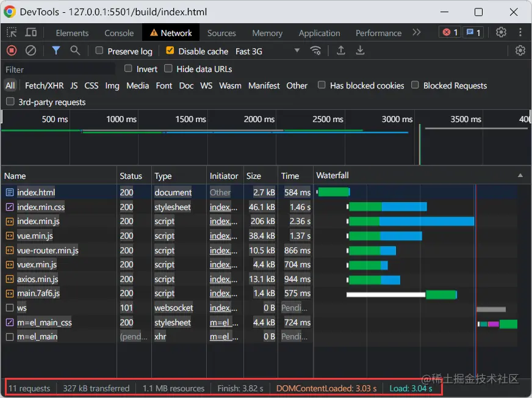Check the Blocked Requests checkbox
The width and height of the screenshot is (532, 398).
tap(415, 85)
